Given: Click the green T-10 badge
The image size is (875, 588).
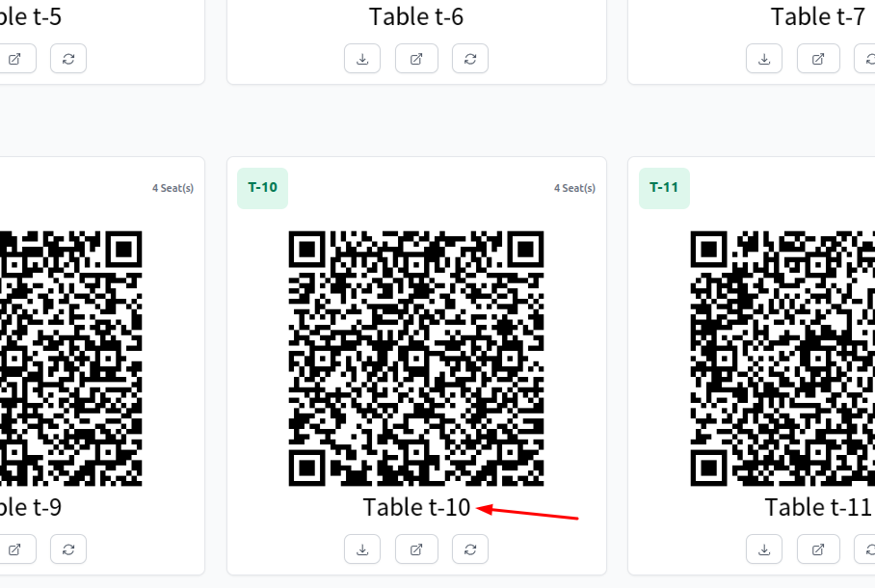Looking at the screenshot, I should pos(262,188).
